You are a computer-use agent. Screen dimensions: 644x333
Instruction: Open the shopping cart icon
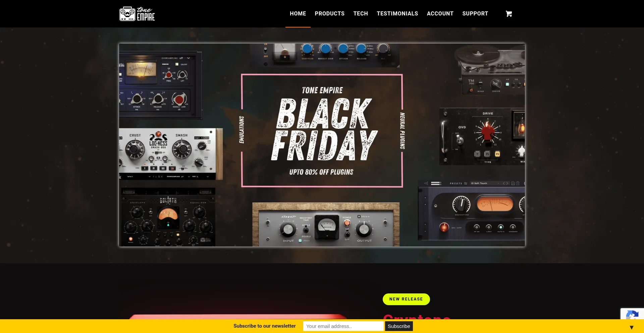coord(509,14)
